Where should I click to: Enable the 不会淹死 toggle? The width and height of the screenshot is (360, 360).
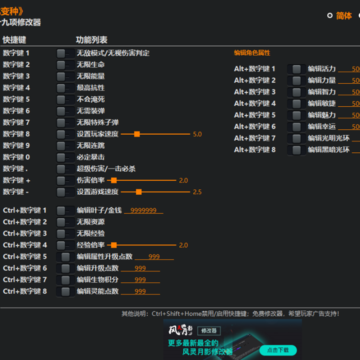pos(65,99)
